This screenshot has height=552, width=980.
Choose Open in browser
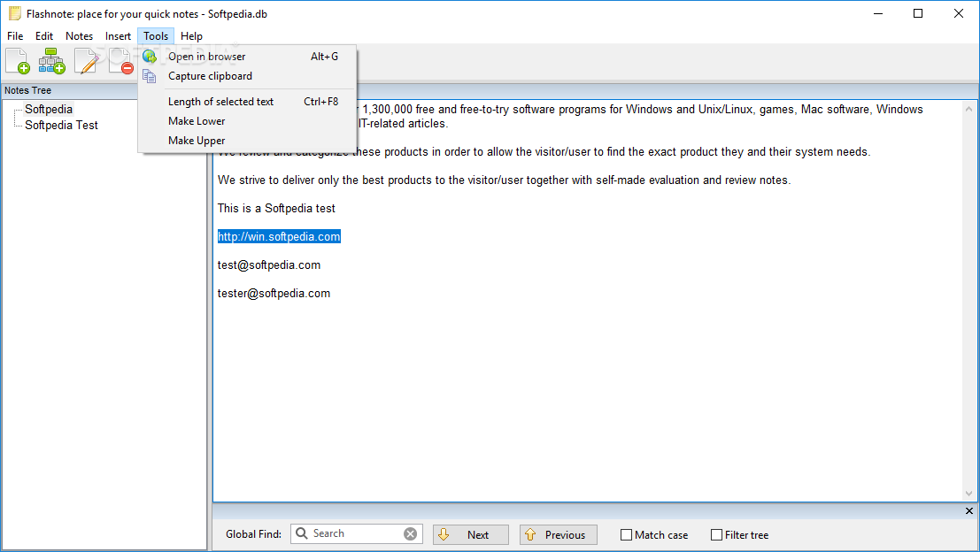pyautogui.click(x=248, y=57)
